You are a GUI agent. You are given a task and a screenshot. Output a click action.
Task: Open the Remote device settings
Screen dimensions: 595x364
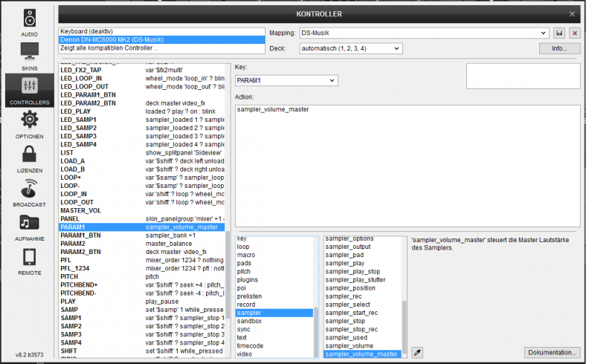point(29,261)
